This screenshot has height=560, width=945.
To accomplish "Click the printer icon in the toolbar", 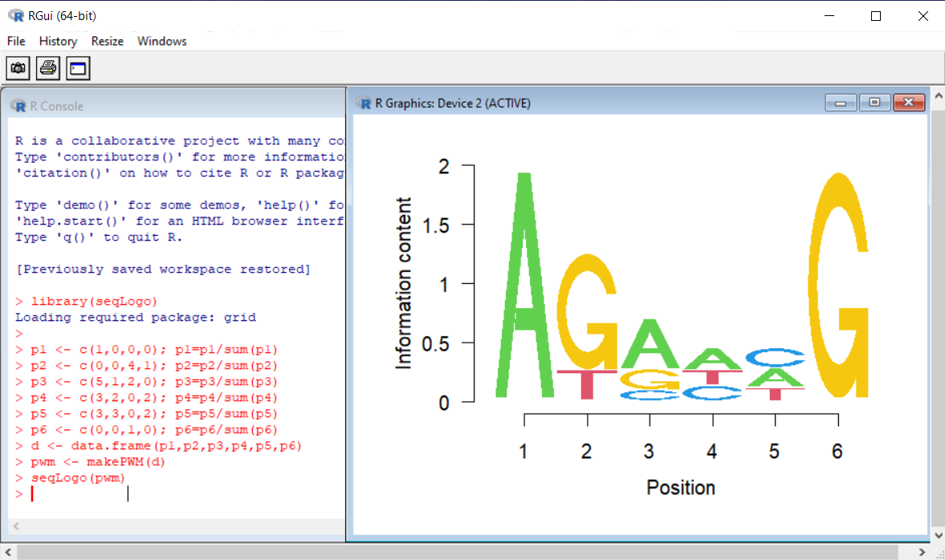I will pos(48,69).
